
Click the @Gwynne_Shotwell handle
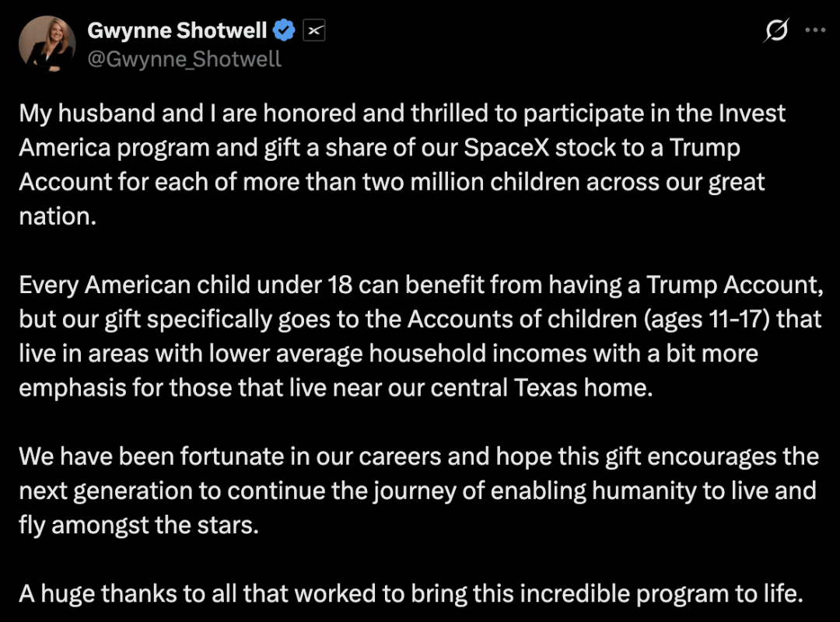(x=184, y=59)
